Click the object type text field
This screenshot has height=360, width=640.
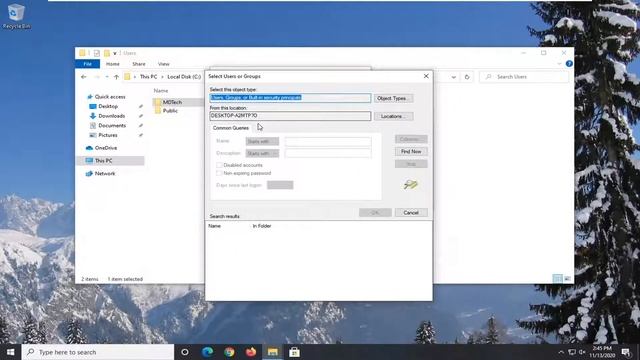pos(290,98)
